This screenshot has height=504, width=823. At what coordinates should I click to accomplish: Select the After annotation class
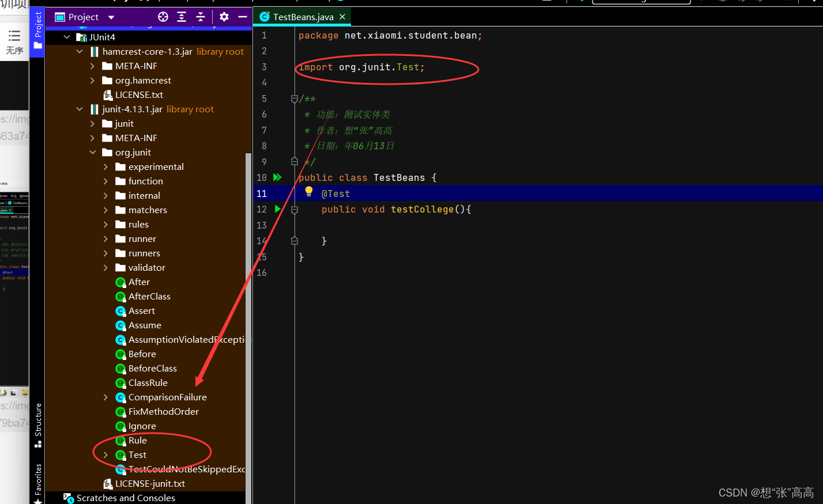[133, 282]
